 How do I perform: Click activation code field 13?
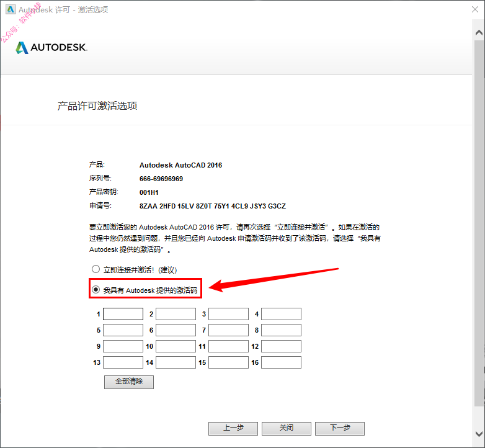pyautogui.click(x=123, y=362)
